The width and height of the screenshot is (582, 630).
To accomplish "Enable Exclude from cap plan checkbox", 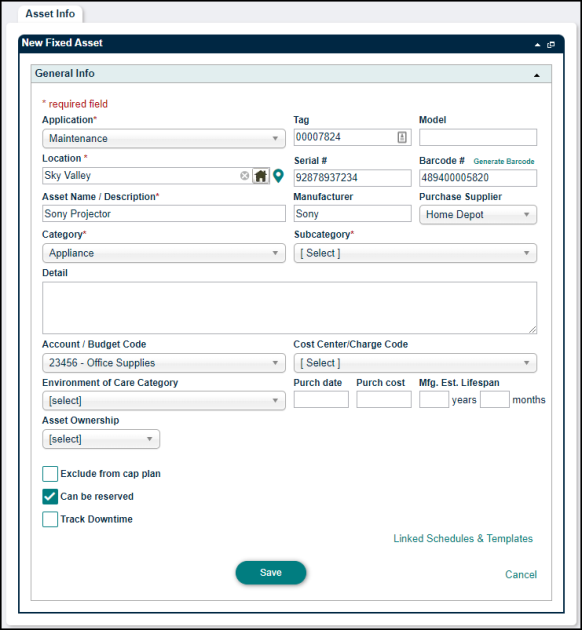I will 50,474.
